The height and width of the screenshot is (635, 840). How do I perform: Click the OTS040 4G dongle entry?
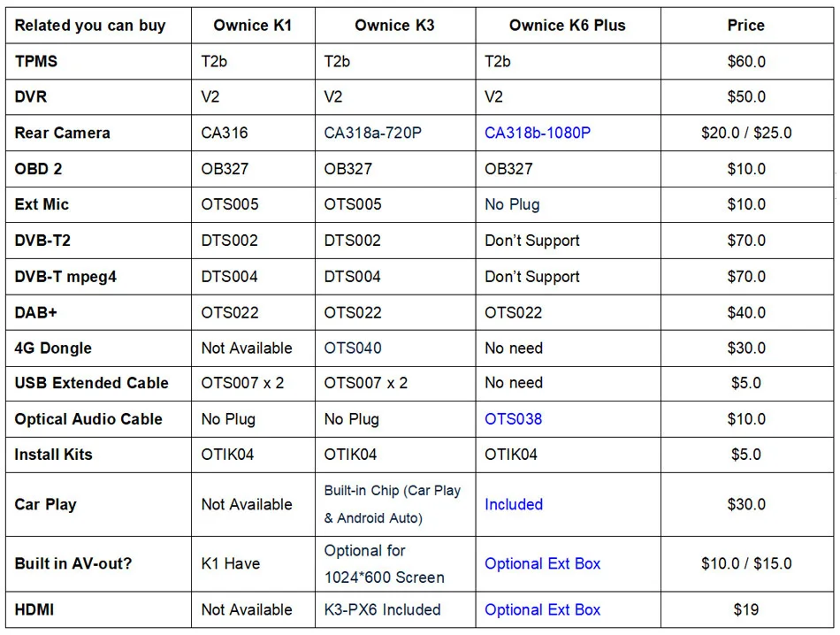353,348
